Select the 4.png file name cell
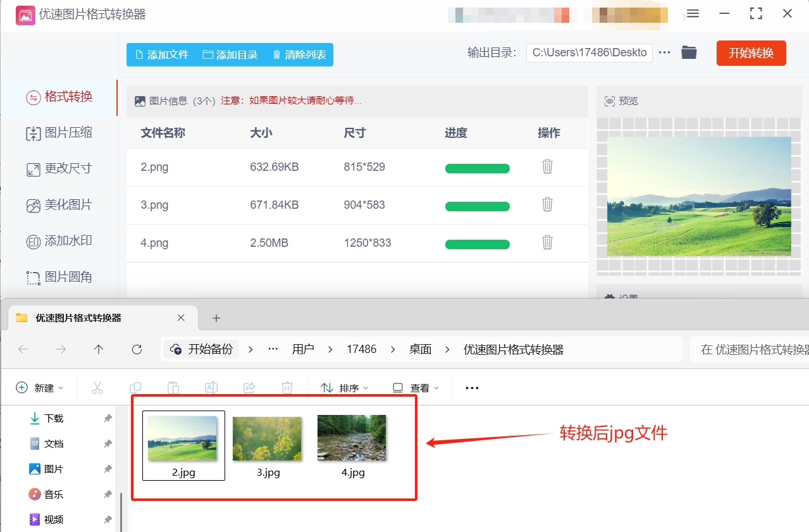 tap(154, 243)
